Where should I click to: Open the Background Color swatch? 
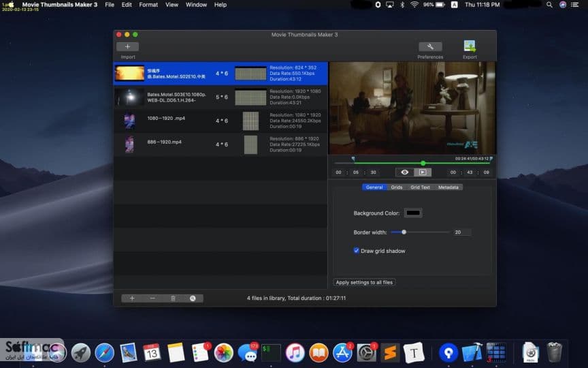click(x=413, y=213)
